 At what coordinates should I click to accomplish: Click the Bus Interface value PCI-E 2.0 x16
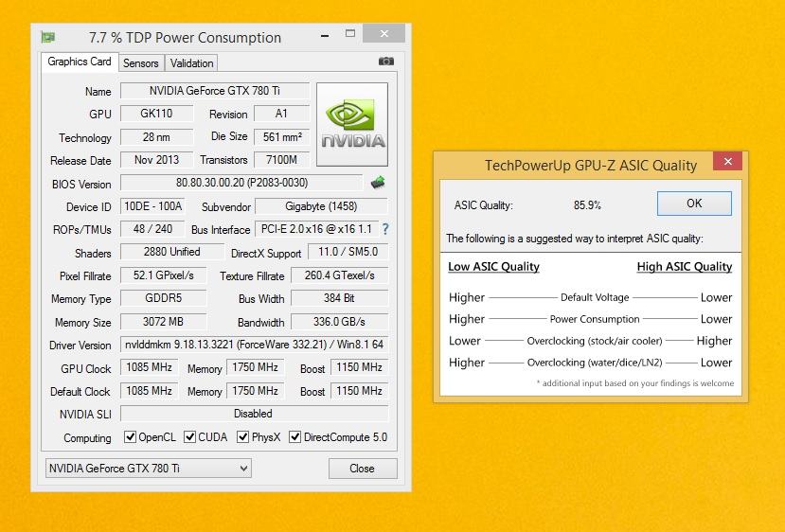tap(316, 229)
